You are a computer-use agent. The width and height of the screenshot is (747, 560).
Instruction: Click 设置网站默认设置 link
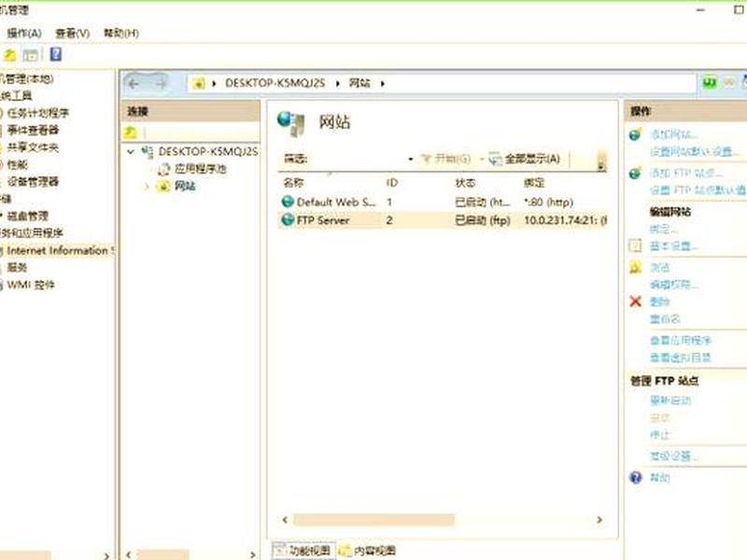click(695, 152)
